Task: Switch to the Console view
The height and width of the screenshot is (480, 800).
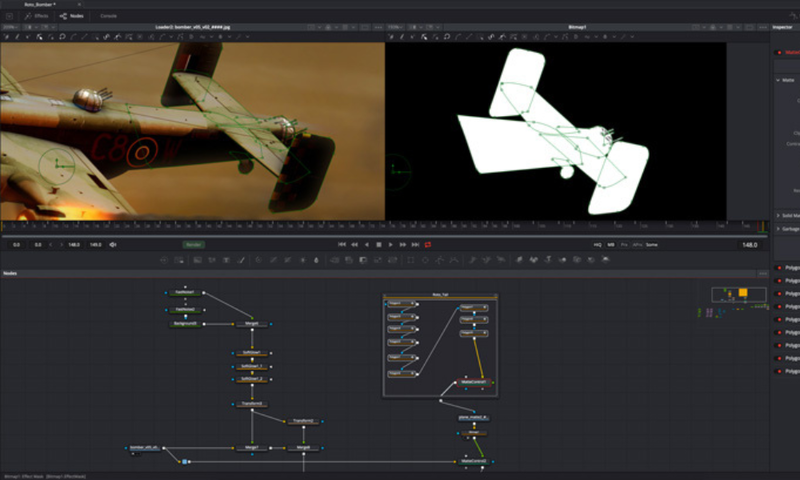Action: [108, 16]
